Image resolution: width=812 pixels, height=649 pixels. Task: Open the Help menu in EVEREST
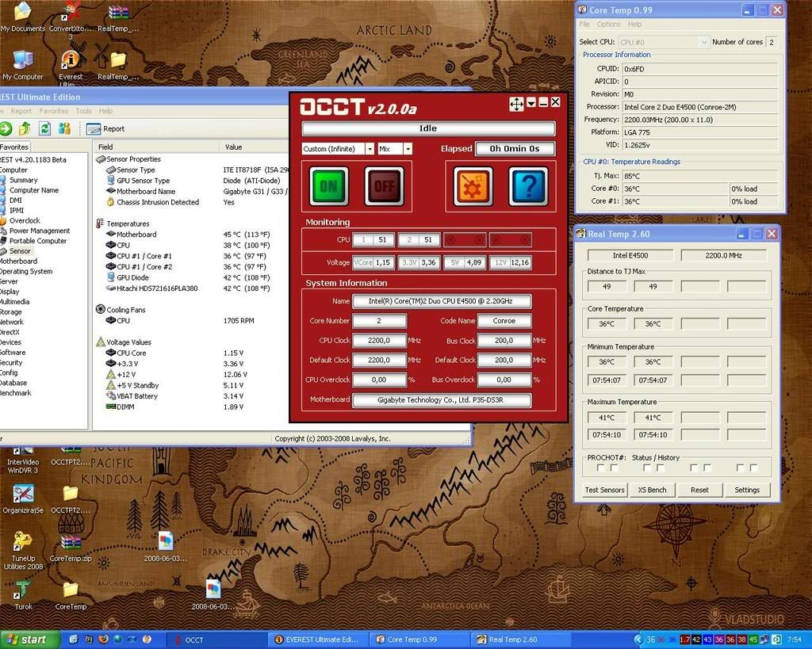[x=105, y=111]
